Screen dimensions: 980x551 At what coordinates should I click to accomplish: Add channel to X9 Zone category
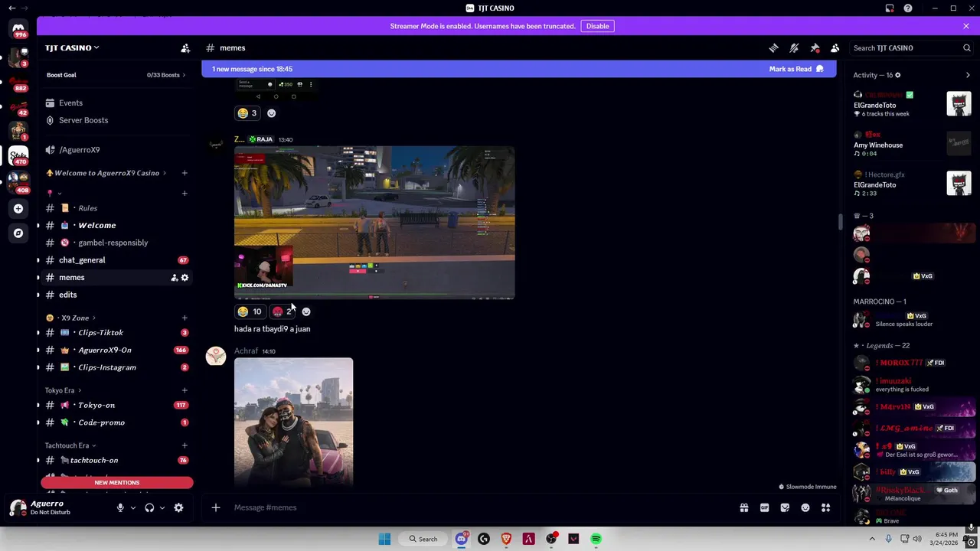coord(185,318)
